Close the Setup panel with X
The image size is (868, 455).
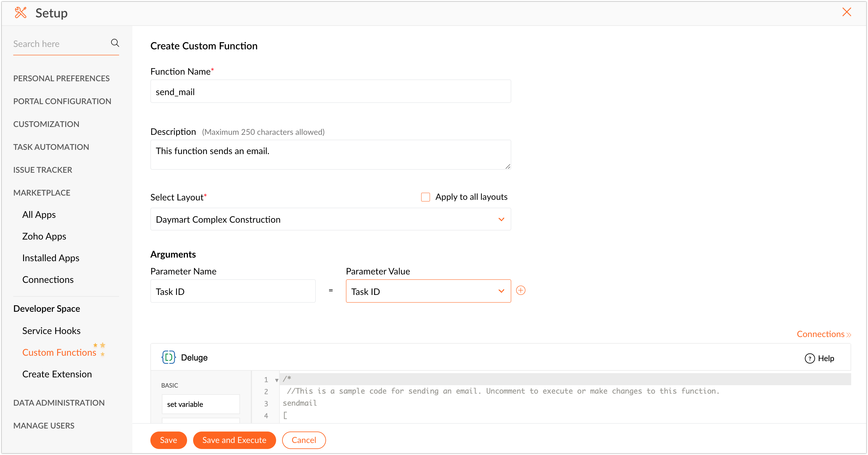pos(846,12)
